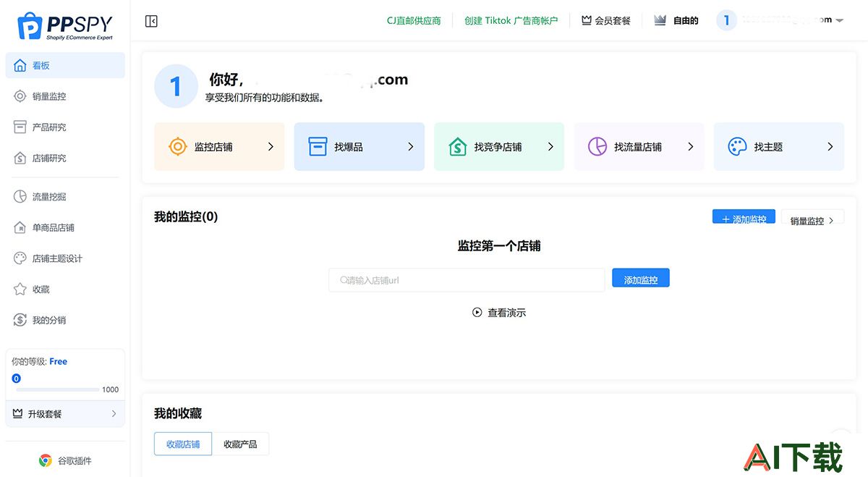Open the 找竞争店铺 card

[x=499, y=147]
